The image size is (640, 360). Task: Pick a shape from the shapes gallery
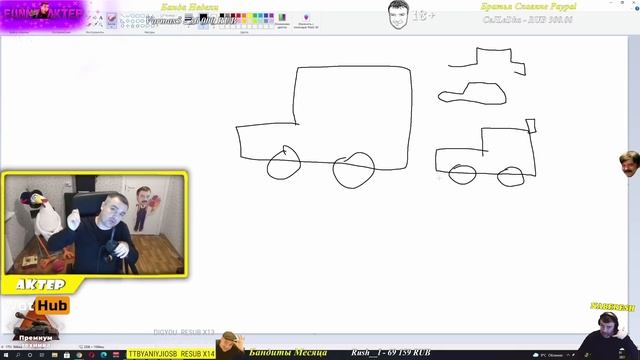tap(139, 21)
